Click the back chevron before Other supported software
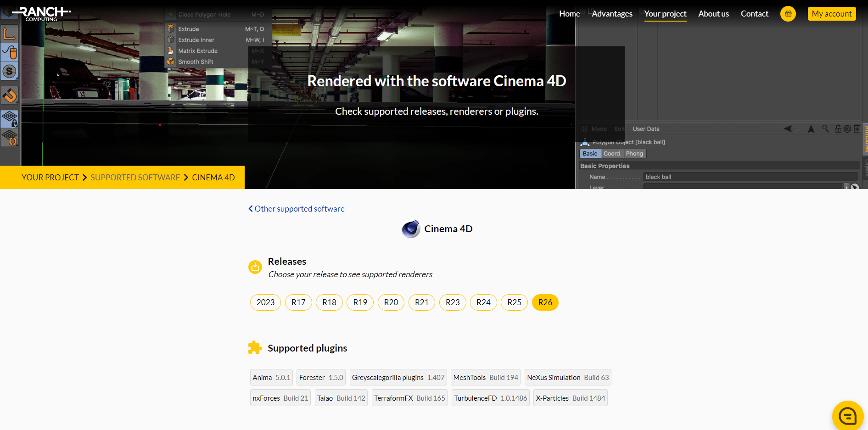This screenshot has width=868, height=430. [251, 209]
